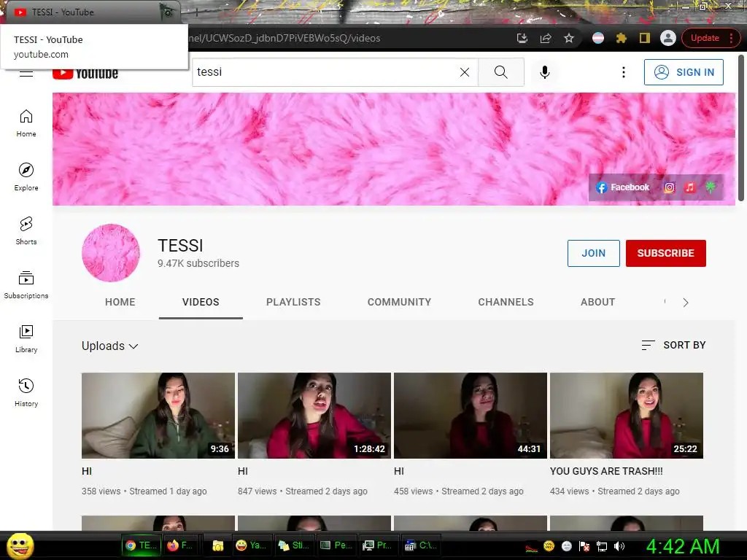The image size is (747, 560).
Task: Click the taskbar clock showing 4:42 AM
Action: [682, 546]
